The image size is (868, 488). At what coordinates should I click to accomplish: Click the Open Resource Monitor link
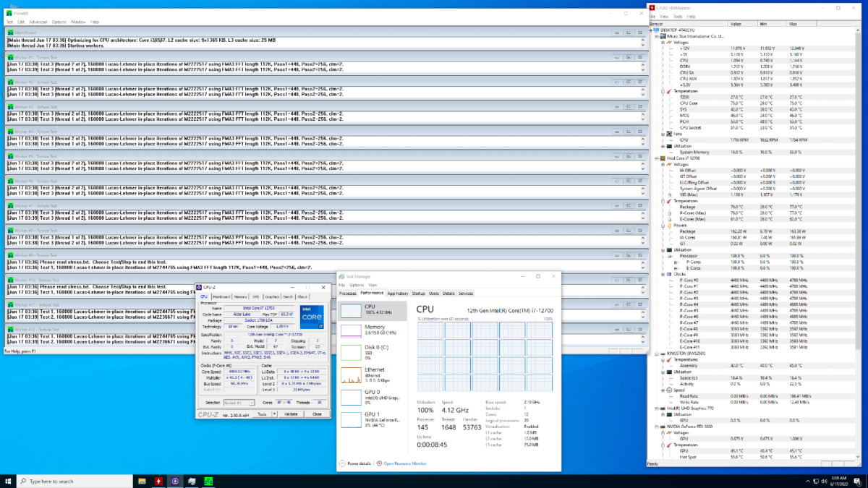[x=404, y=463]
